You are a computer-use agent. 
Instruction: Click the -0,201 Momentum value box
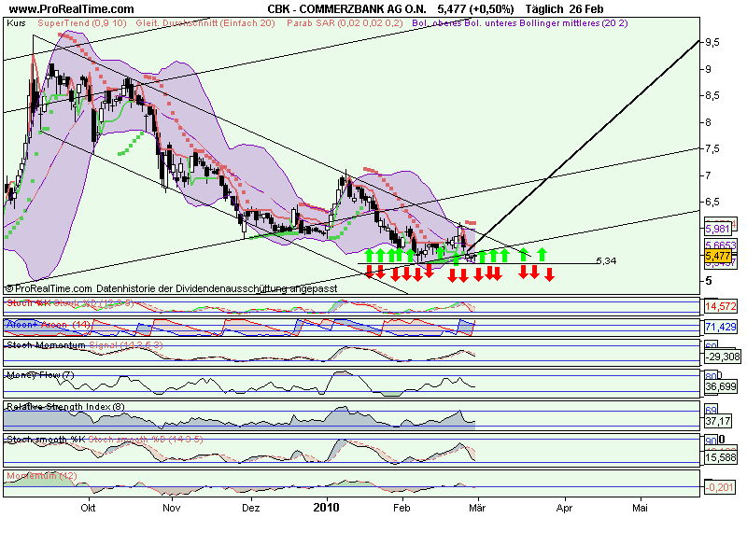[x=720, y=487]
